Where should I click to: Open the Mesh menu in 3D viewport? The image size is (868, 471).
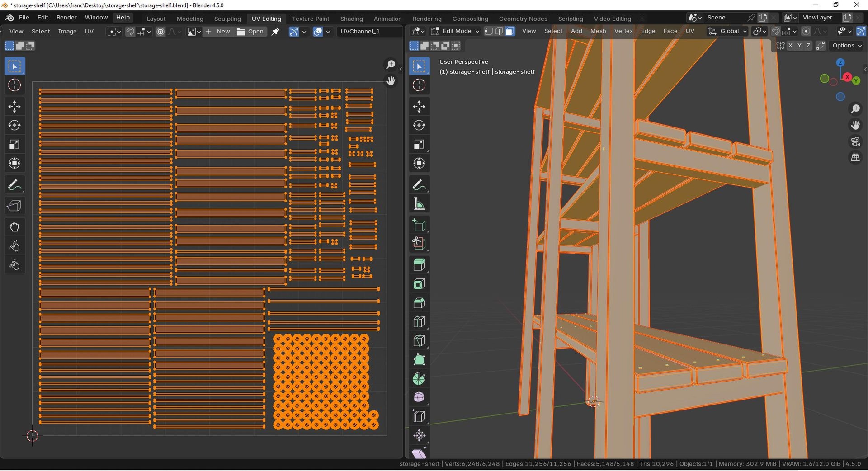pos(598,31)
